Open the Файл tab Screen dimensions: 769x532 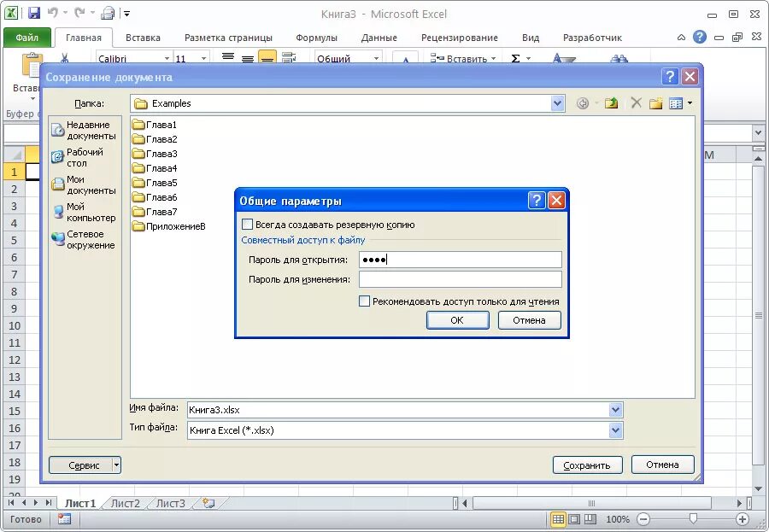click(x=27, y=38)
